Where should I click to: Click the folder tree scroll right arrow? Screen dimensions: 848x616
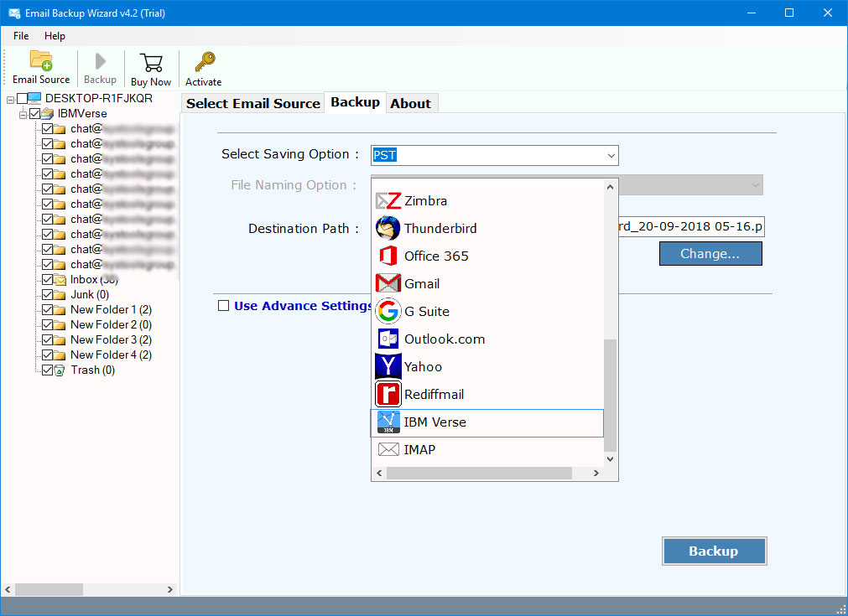169,589
